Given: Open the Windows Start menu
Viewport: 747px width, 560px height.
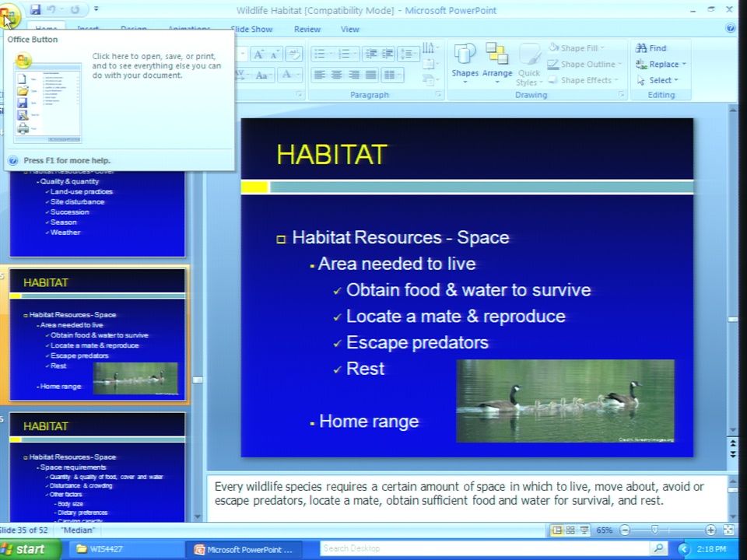Looking at the screenshot, I should pyautogui.click(x=30, y=549).
